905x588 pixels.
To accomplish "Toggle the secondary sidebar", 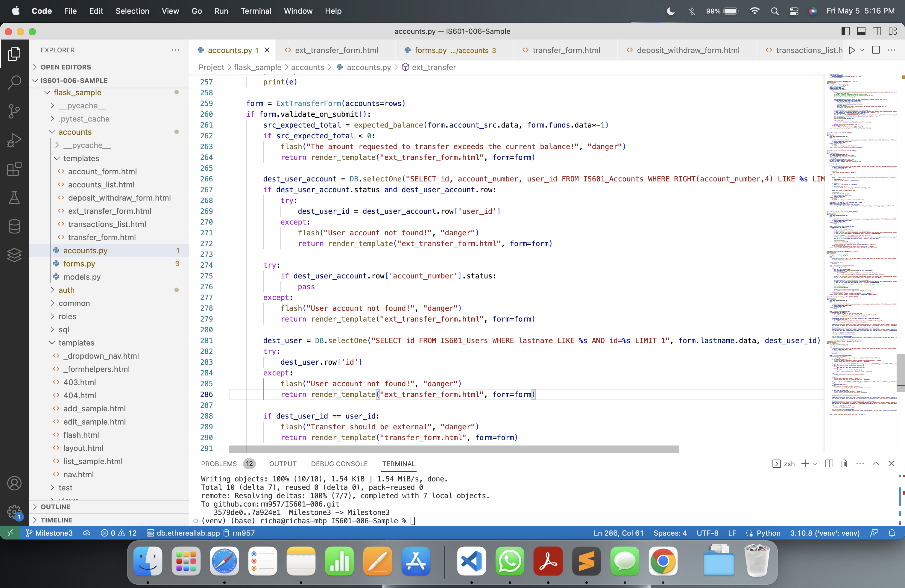I will 877,31.
